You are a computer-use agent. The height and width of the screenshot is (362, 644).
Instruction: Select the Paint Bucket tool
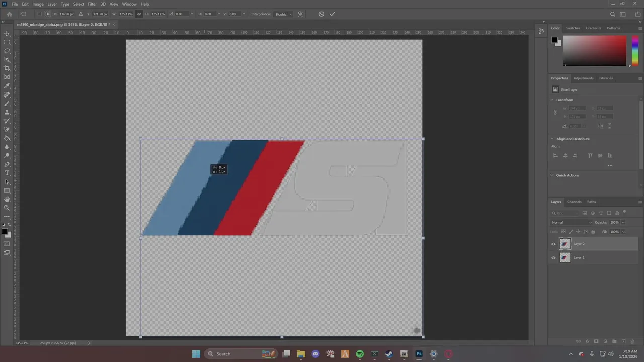(x=7, y=138)
